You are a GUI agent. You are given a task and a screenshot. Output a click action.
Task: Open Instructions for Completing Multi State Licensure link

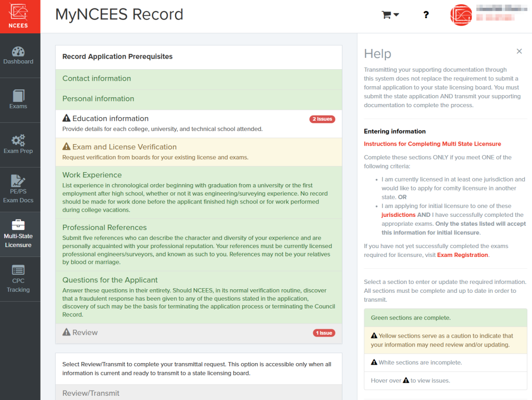coord(432,144)
